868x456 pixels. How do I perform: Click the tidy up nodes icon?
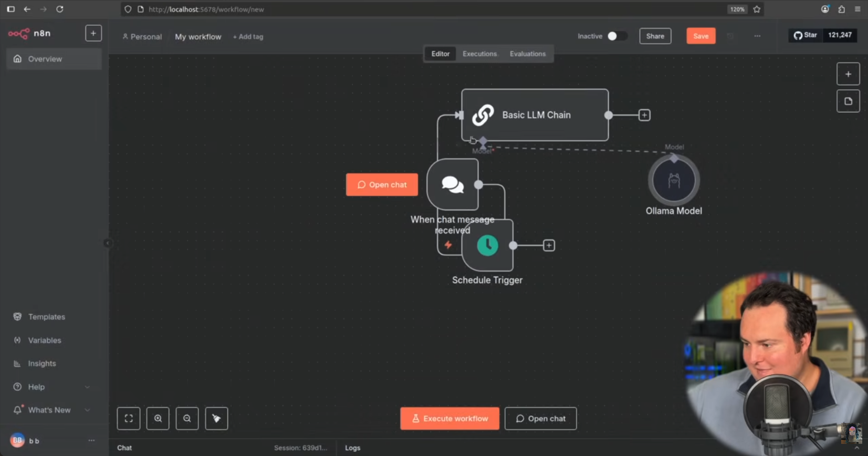click(x=216, y=419)
